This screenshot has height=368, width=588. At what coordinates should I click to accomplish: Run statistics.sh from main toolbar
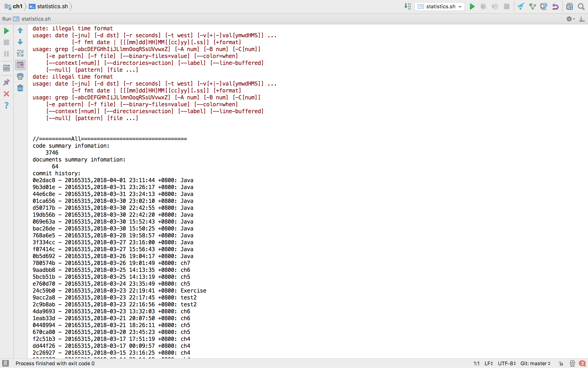472,6
